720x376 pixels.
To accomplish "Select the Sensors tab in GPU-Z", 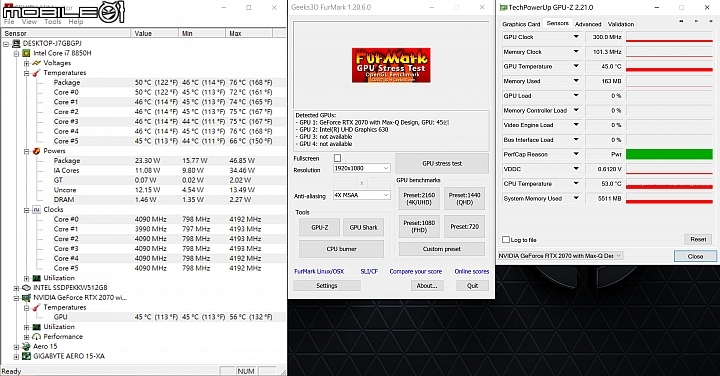I will [x=557, y=23].
